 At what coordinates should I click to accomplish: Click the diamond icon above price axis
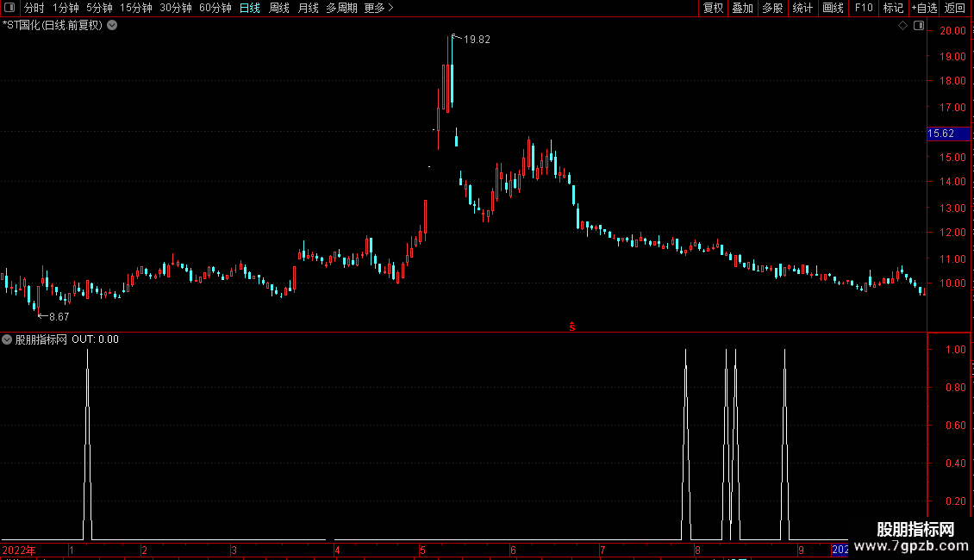point(902,26)
